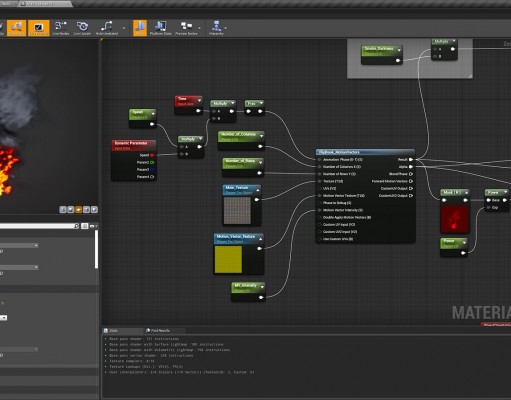The width and height of the screenshot is (511, 400).
Task: Click the yellow Motion_Vector_Texture thumbnail
Action: point(228,259)
